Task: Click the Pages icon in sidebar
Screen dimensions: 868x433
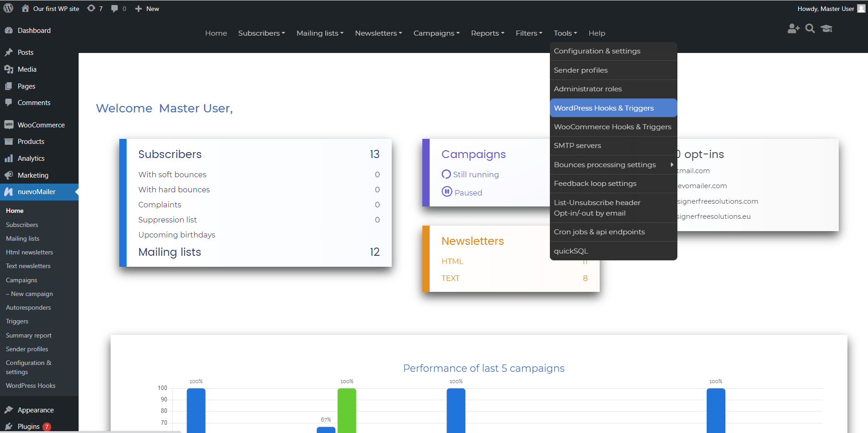Action: tap(9, 86)
